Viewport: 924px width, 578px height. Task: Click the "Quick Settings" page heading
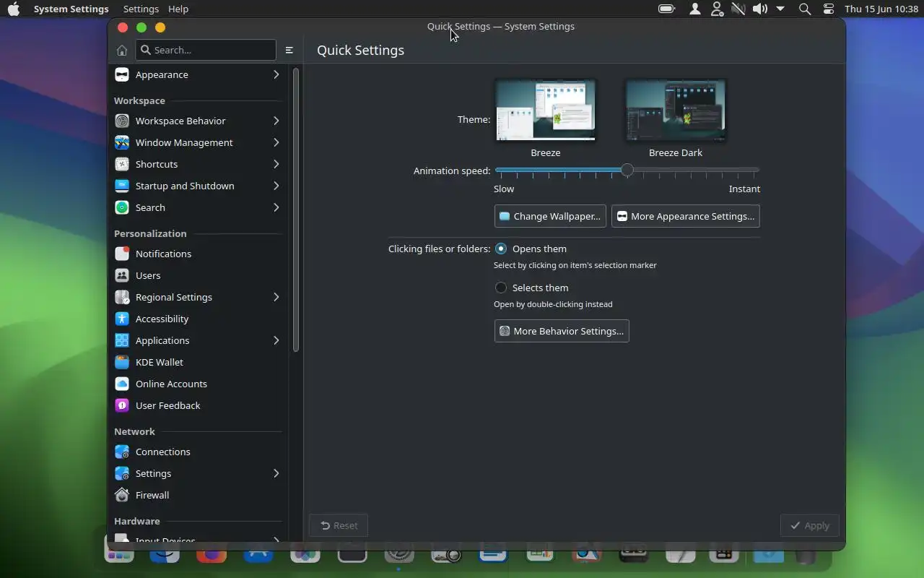click(360, 50)
